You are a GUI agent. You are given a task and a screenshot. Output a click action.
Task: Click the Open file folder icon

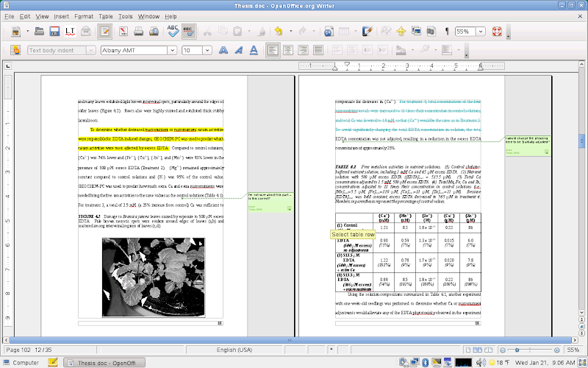pos(39,32)
